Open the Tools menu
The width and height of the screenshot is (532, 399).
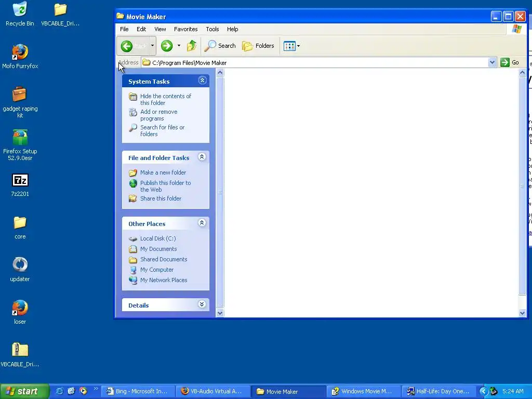pyautogui.click(x=212, y=29)
